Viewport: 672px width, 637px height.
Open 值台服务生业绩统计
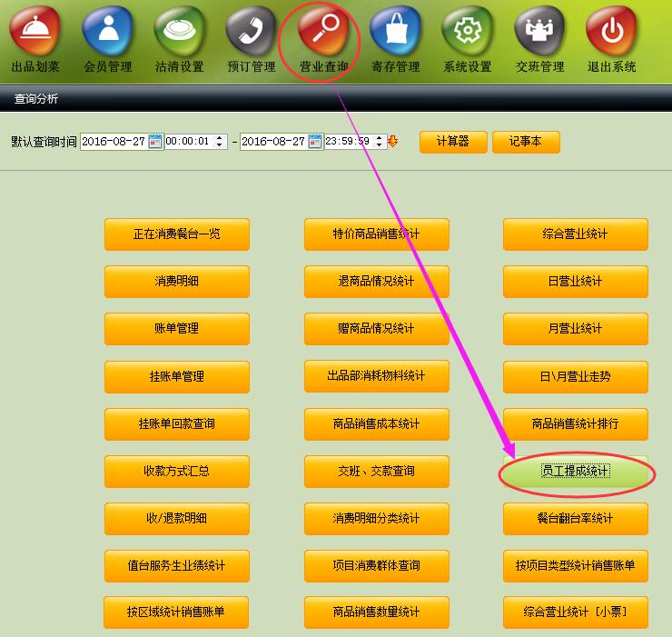[x=176, y=565]
